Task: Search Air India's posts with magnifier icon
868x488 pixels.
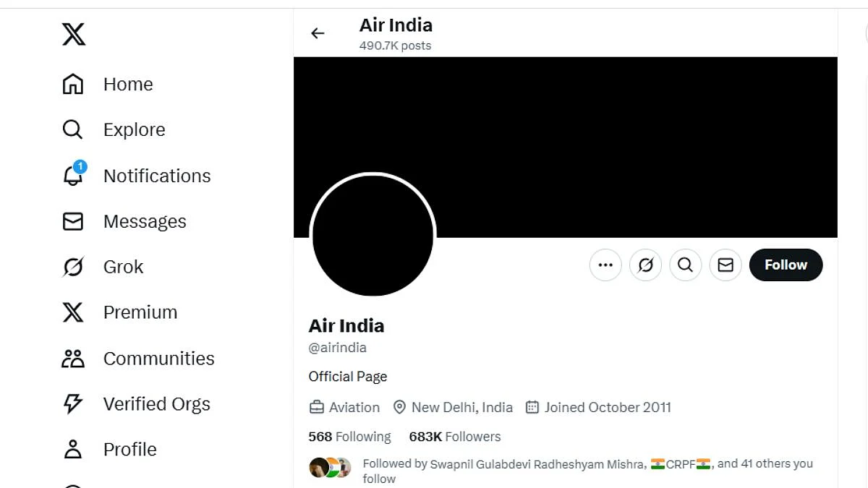Action: pyautogui.click(x=686, y=265)
